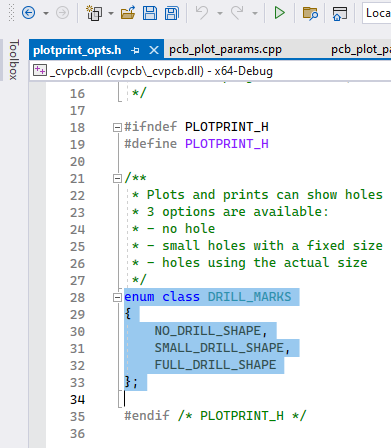Click the New Project toolbar icon

(94, 13)
